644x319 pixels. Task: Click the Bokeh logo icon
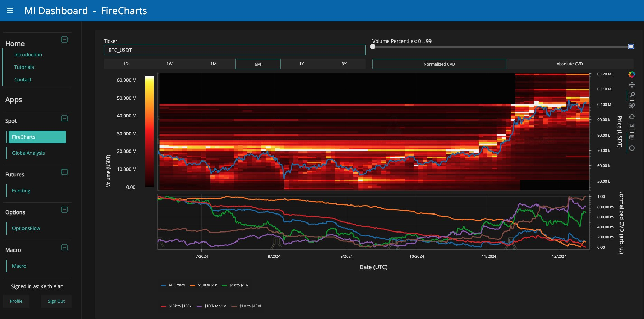pos(632,74)
